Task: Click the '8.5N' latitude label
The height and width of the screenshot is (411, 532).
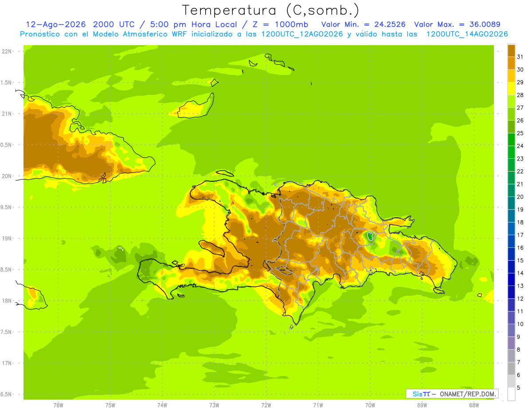Action: point(6,270)
